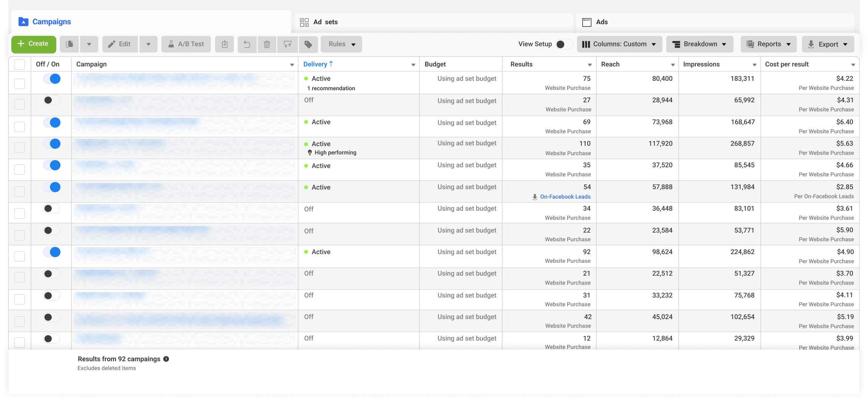Click Edit button

tap(120, 44)
